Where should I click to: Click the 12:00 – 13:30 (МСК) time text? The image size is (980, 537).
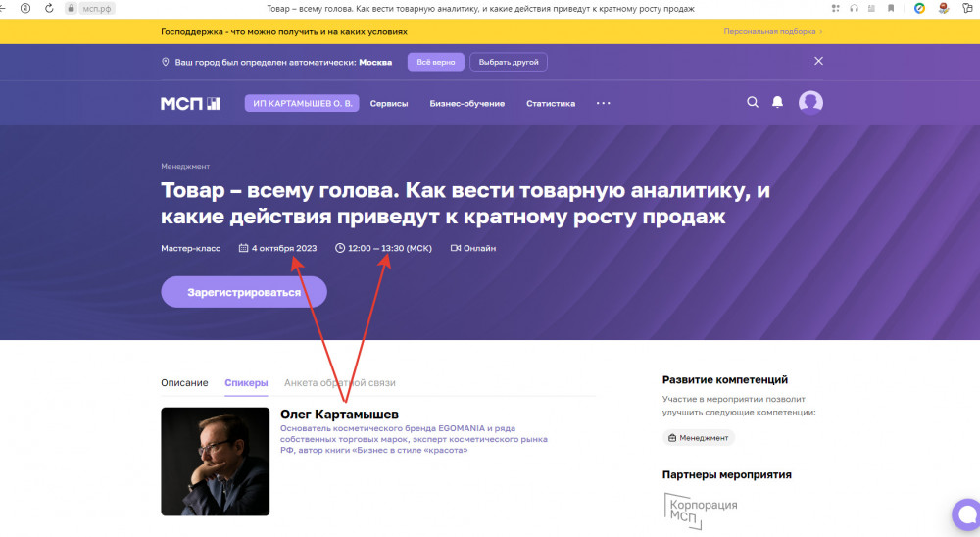click(390, 248)
